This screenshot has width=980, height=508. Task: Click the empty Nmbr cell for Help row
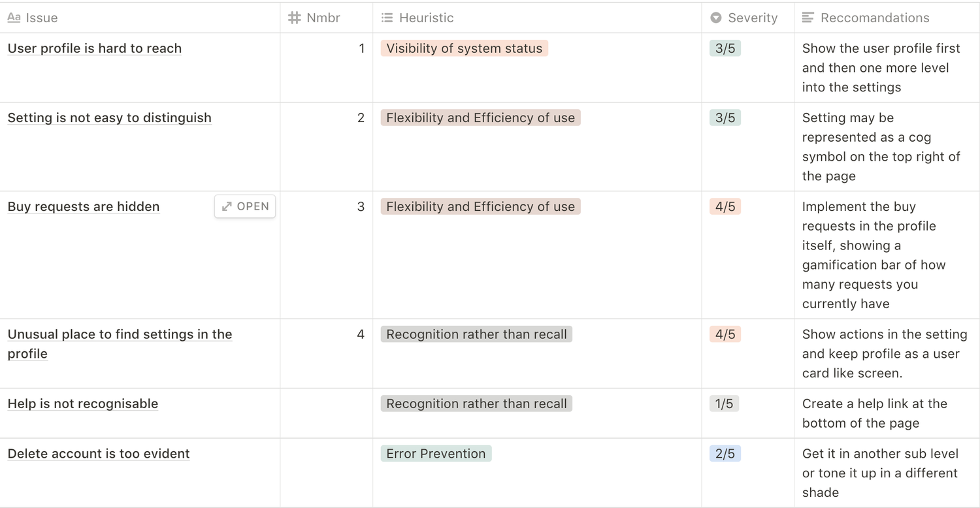click(x=326, y=413)
